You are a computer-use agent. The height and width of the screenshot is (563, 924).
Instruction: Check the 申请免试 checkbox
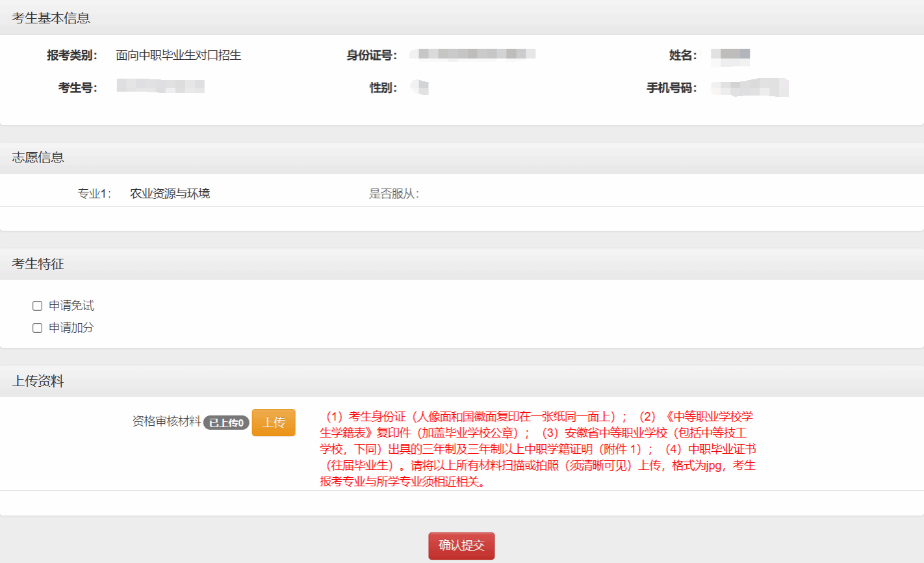pos(38,306)
